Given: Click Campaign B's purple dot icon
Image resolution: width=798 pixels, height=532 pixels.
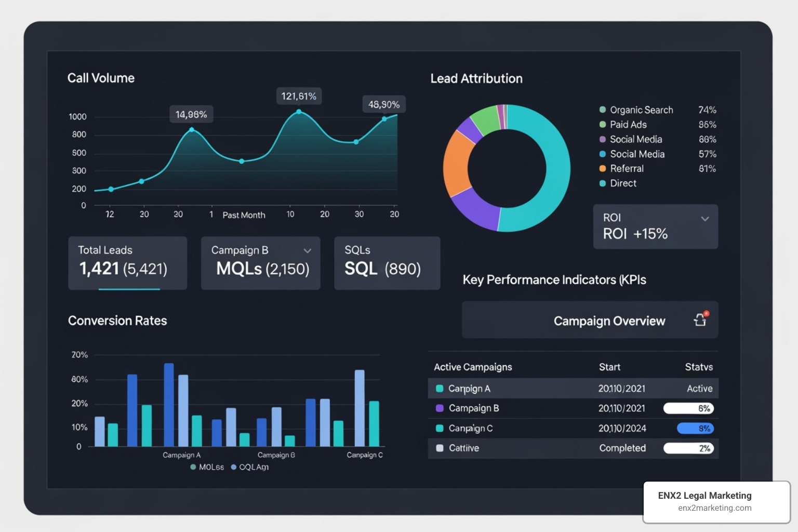Looking at the screenshot, I should click(x=439, y=408).
